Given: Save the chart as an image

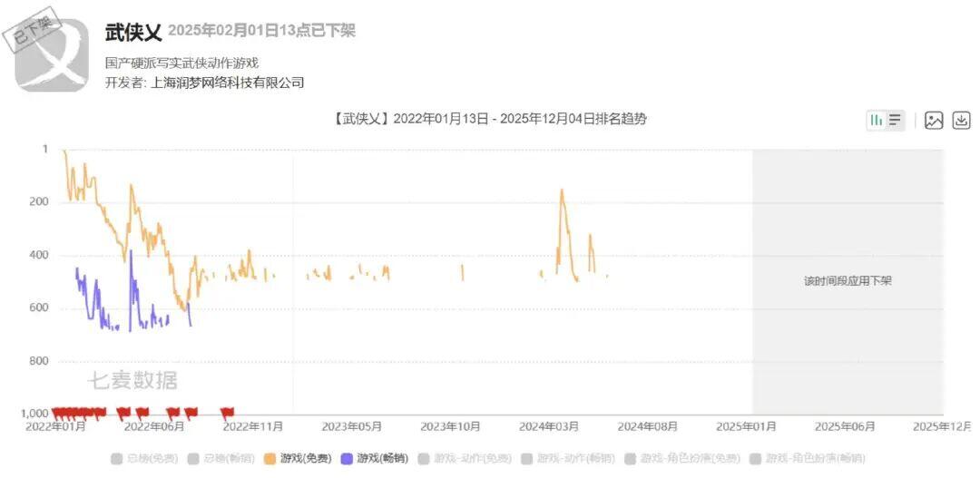Looking at the screenshot, I should 934,120.
